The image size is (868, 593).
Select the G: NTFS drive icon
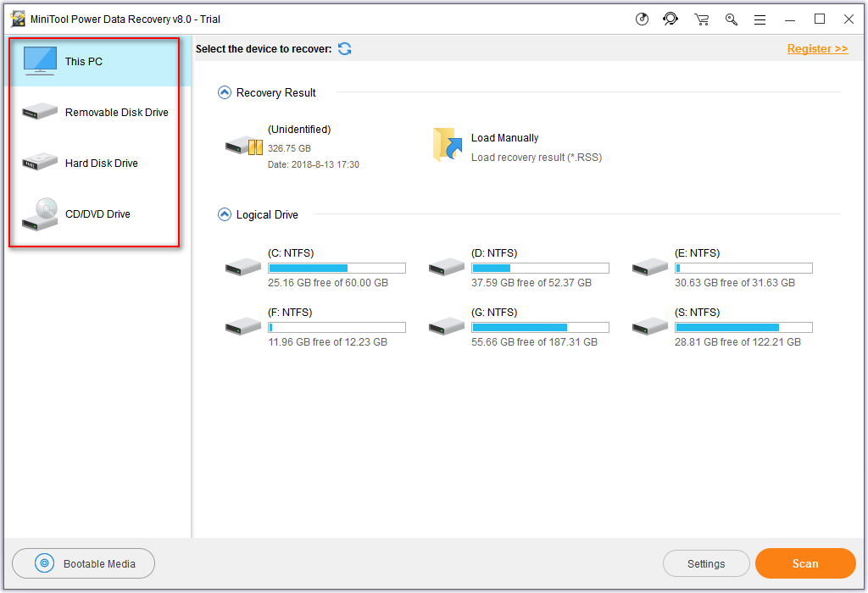point(446,326)
